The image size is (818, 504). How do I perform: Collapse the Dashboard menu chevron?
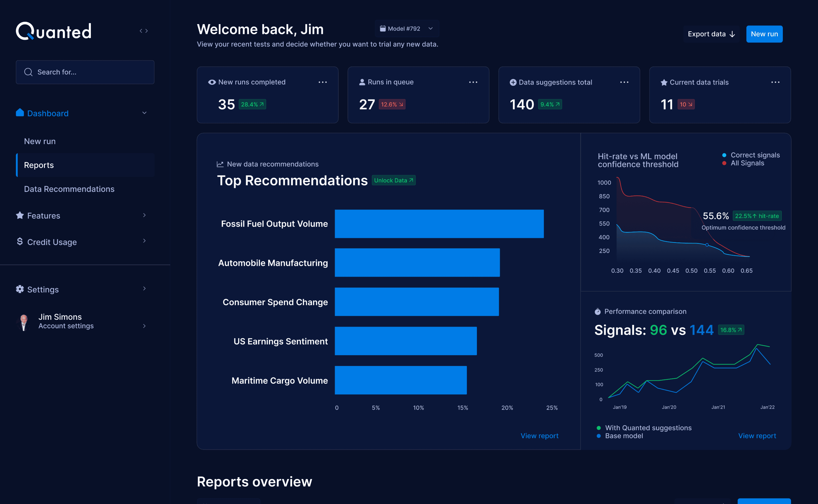144,113
